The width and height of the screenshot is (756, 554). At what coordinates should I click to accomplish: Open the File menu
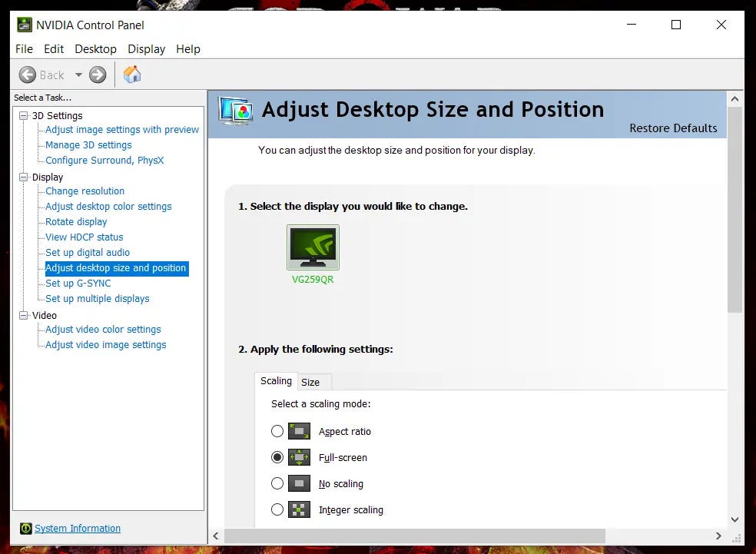tap(24, 49)
